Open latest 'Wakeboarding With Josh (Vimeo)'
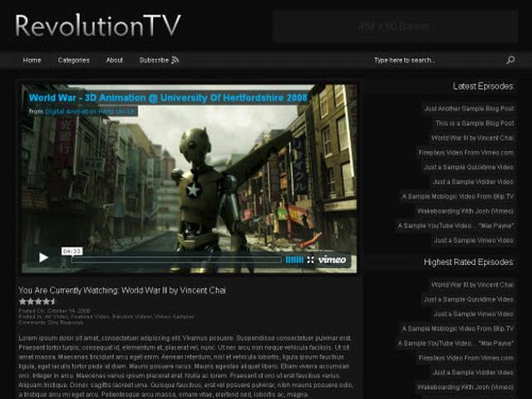This screenshot has height=399, width=532. 465,211
